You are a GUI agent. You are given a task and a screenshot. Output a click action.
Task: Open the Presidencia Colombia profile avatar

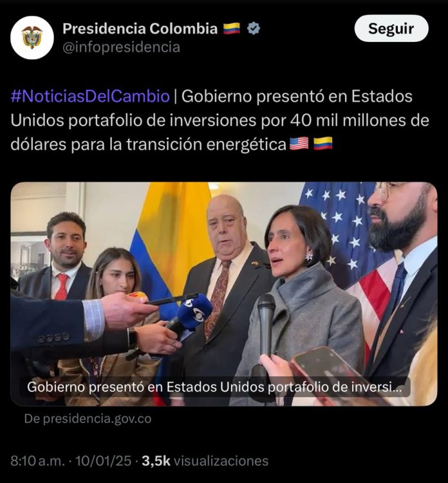pos(32,37)
